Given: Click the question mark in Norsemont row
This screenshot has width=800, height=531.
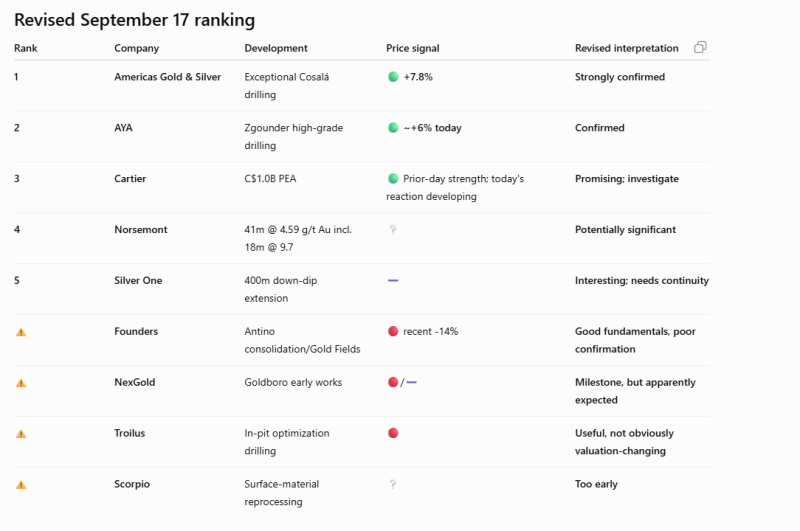Looking at the screenshot, I should 393,230.
